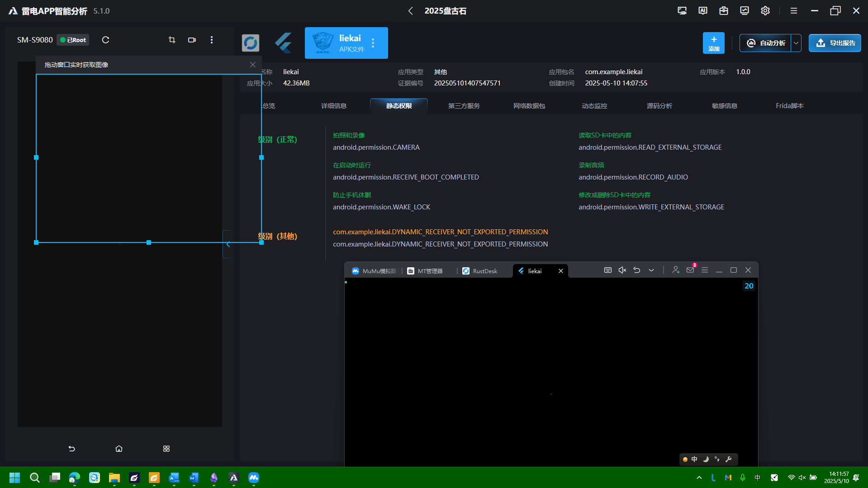Image resolution: width=868 pixels, height=488 pixels.
Task: Open MuMu mail notifications
Action: [690, 270]
